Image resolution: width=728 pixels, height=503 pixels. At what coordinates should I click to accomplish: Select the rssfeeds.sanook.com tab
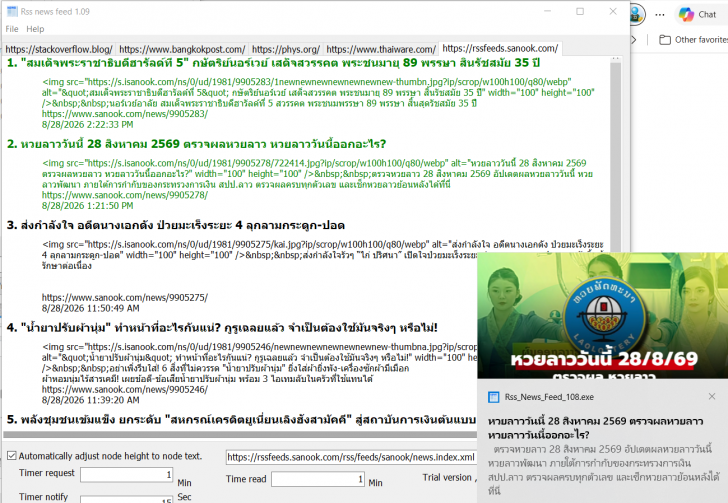[x=500, y=48]
